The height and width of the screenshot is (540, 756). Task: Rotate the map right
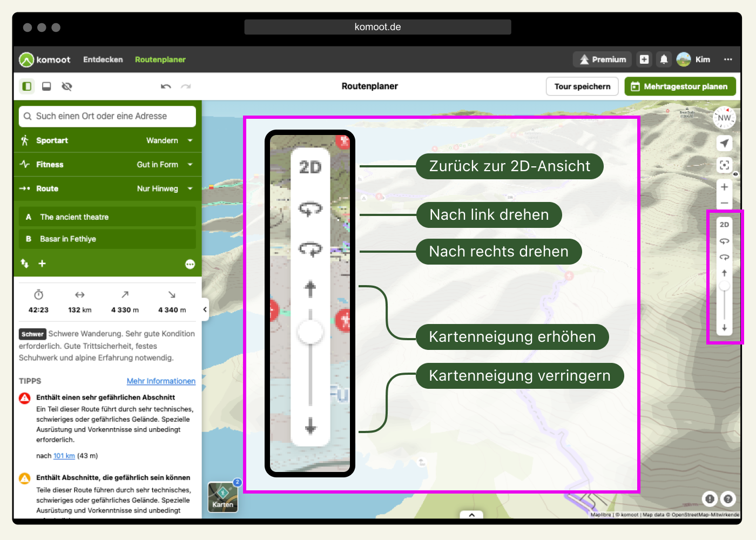click(724, 257)
